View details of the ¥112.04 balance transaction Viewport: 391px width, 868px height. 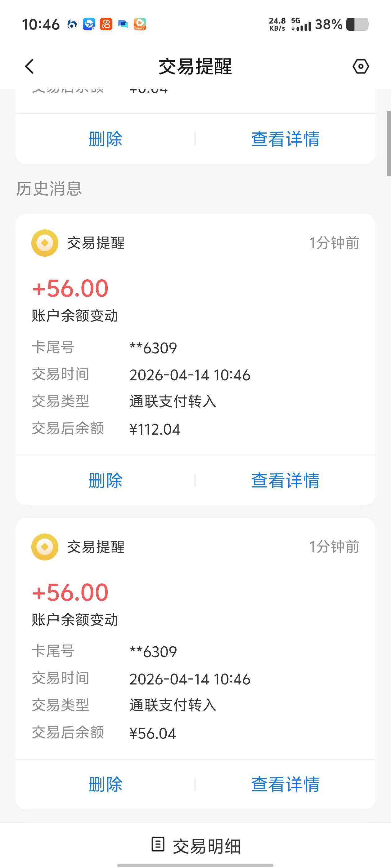[x=285, y=480]
